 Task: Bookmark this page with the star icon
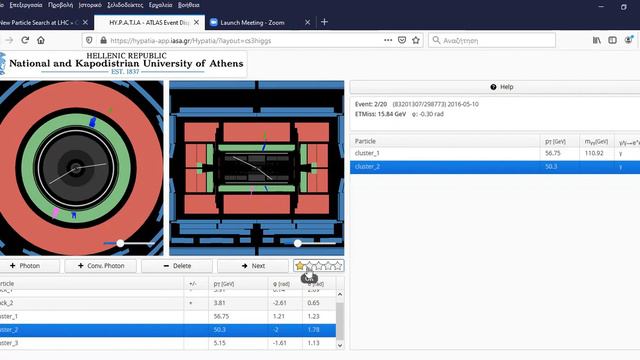(x=416, y=40)
